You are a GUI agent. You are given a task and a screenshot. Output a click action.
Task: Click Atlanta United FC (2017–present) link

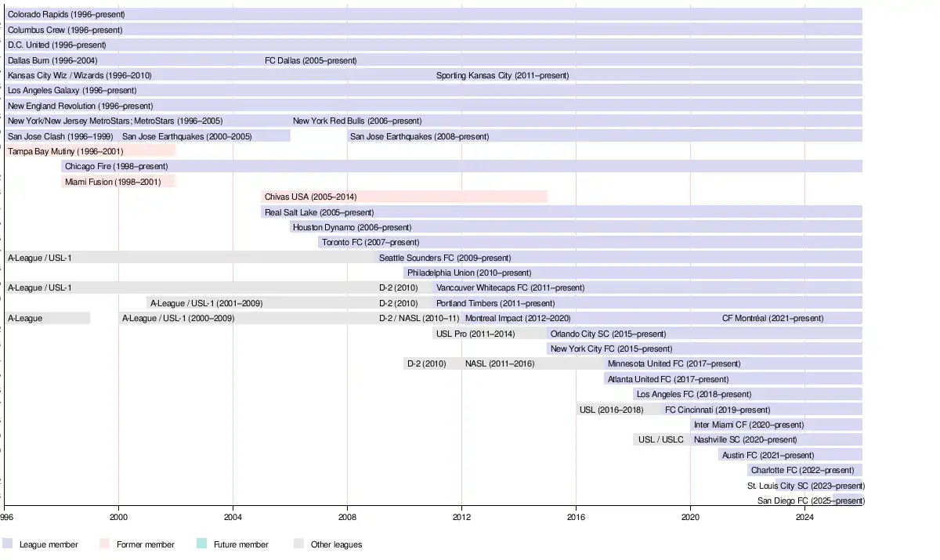[x=667, y=379]
